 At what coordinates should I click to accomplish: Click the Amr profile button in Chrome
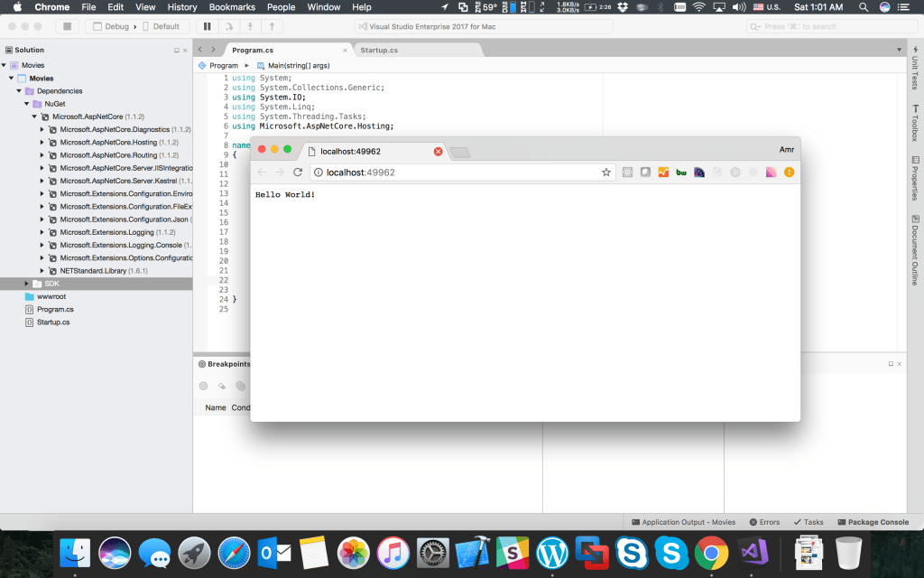[787, 150]
